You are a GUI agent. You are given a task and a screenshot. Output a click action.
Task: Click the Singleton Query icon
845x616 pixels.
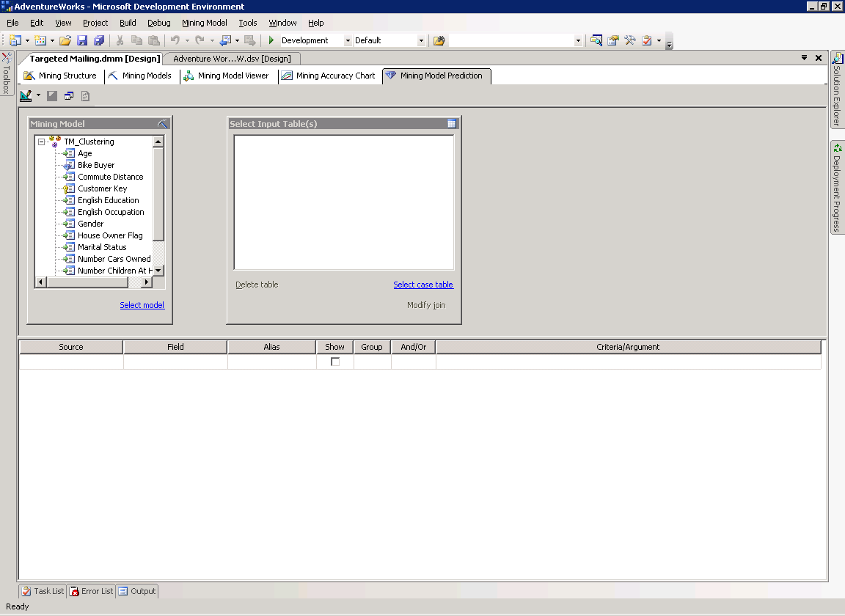click(68, 96)
